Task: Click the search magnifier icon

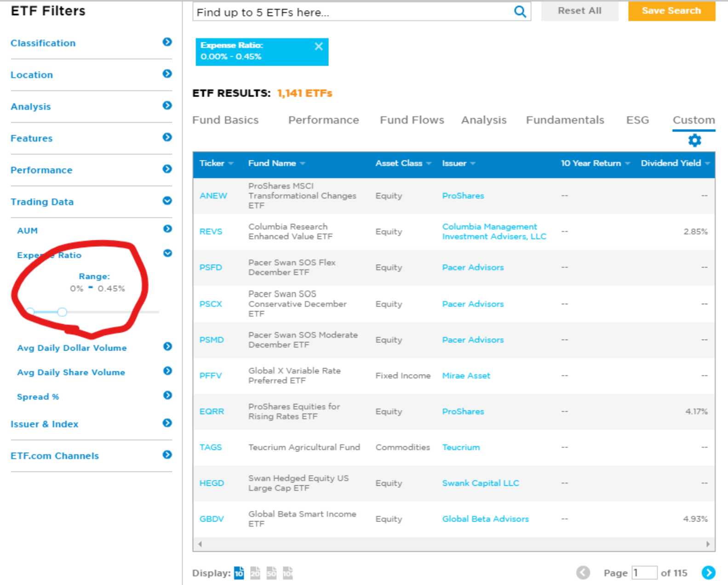Action: click(x=520, y=11)
